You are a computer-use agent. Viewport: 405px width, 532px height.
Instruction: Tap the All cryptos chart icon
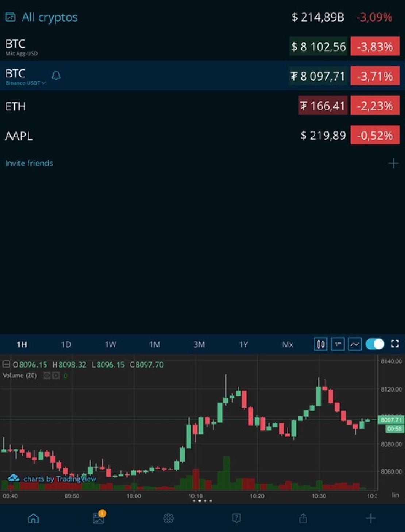[10, 17]
